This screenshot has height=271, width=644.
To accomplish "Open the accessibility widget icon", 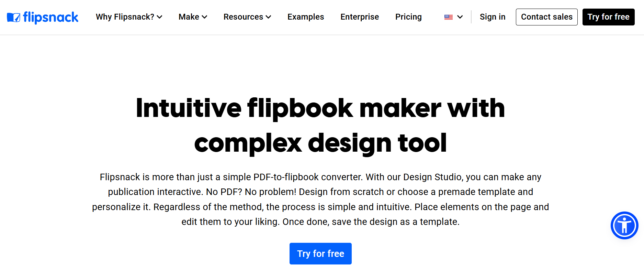I will coord(624,226).
